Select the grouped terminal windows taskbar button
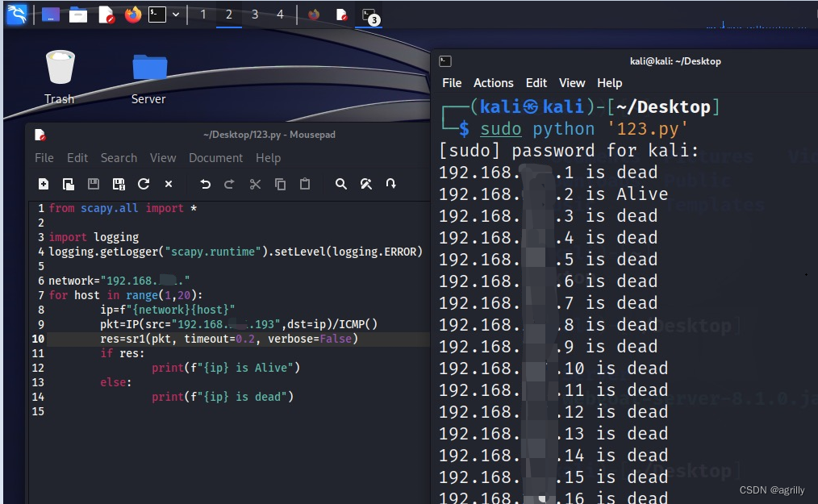Viewport: 818px width, 504px height. tap(369, 15)
